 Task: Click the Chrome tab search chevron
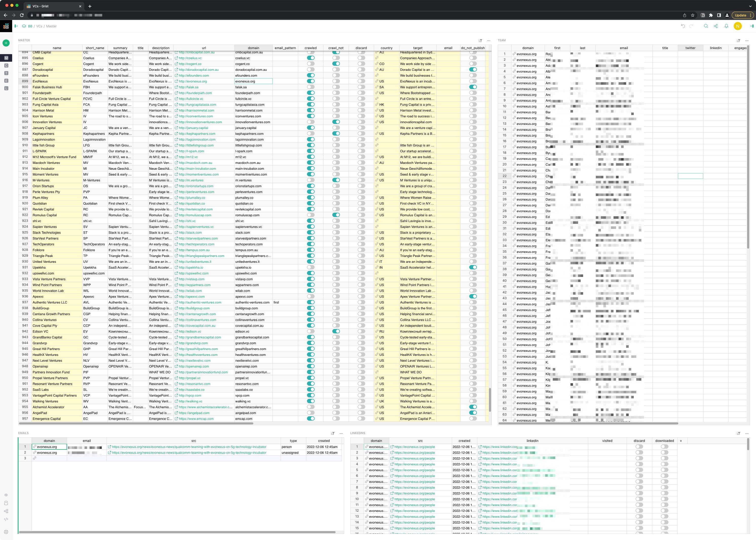point(750,6)
